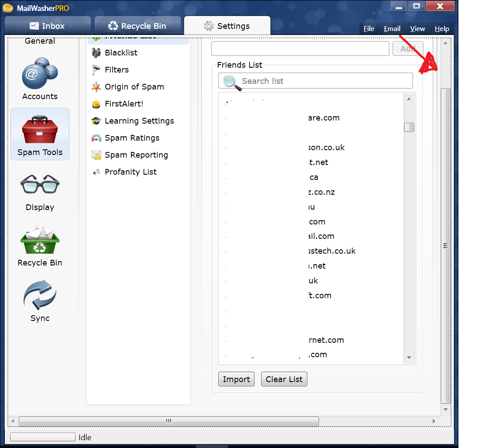Open the Filters settings page
Screen dimensions: 503x448
[x=117, y=69]
